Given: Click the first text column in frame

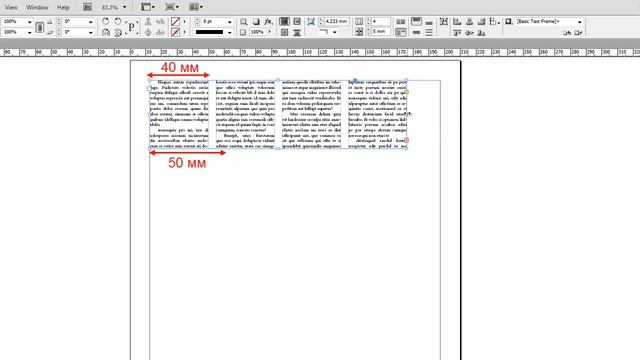Looking at the screenshot, I should coord(179,114).
